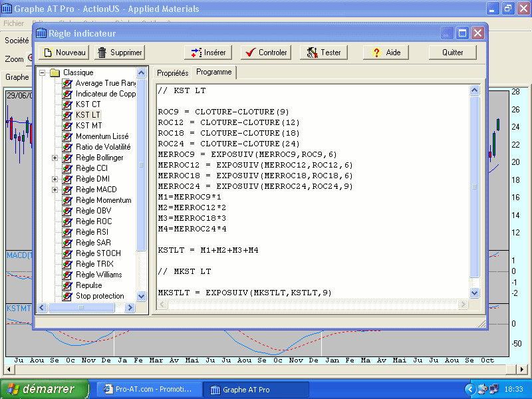532x399 pixels.
Task: Open the démarrer Start menu
Action: [45, 389]
